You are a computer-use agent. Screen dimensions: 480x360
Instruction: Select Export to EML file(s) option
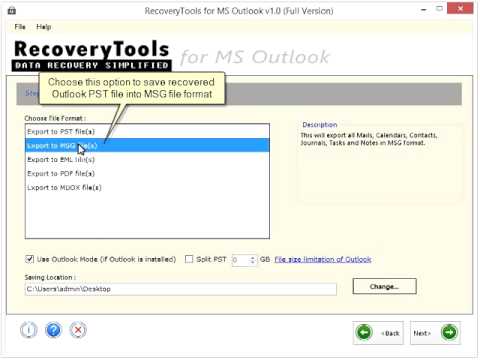(147, 160)
